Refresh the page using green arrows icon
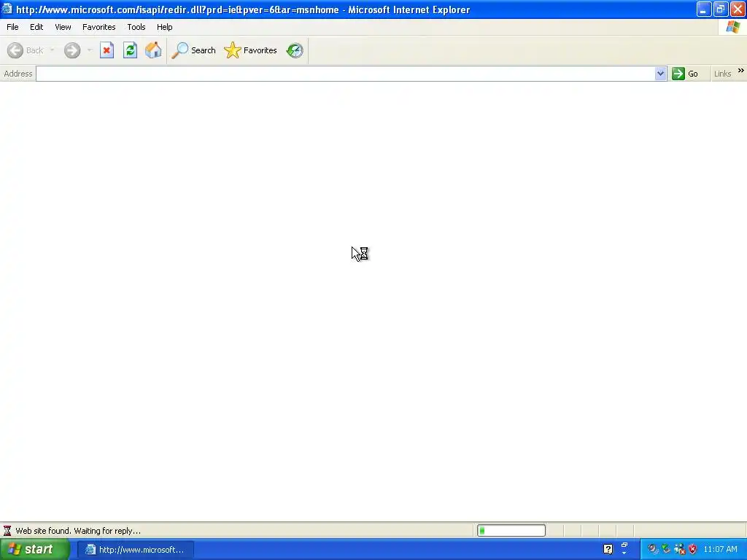This screenshot has width=747, height=560. (130, 50)
